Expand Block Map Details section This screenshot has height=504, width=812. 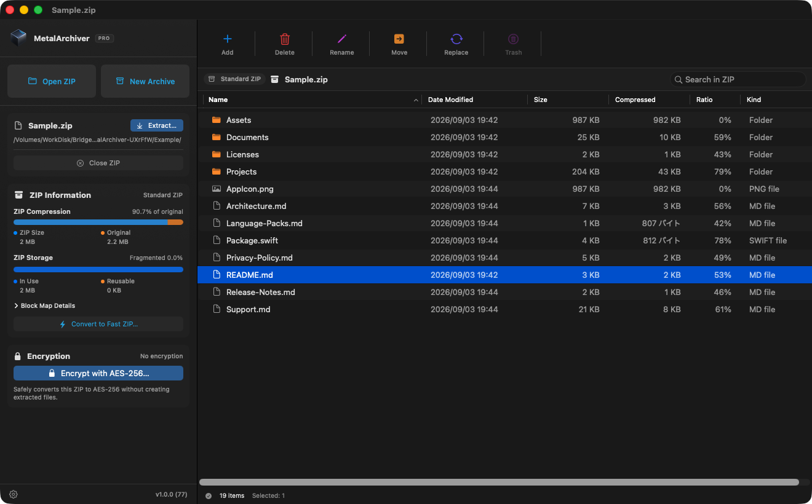[x=44, y=305]
